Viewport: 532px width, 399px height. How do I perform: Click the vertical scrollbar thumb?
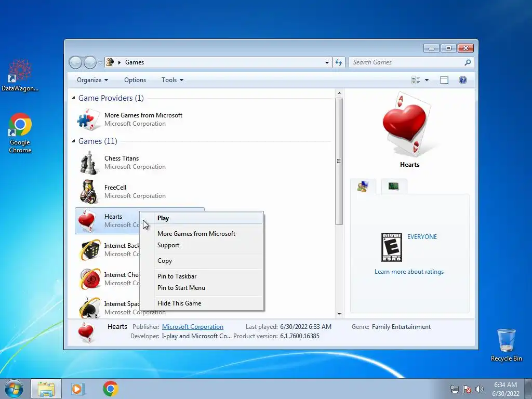(339, 161)
